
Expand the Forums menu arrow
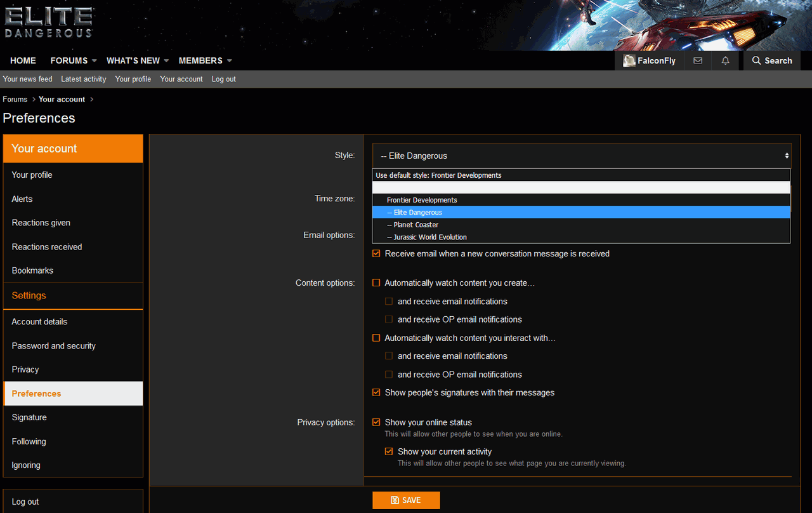(x=94, y=61)
